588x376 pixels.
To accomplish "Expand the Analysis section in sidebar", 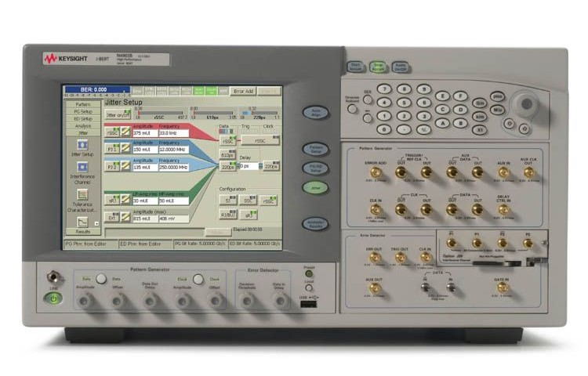I will [x=82, y=125].
